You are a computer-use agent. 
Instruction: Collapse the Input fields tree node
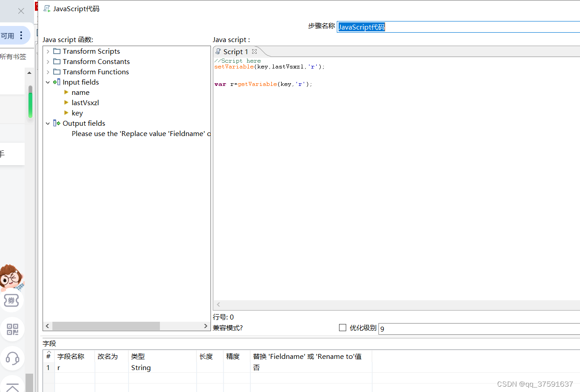48,82
